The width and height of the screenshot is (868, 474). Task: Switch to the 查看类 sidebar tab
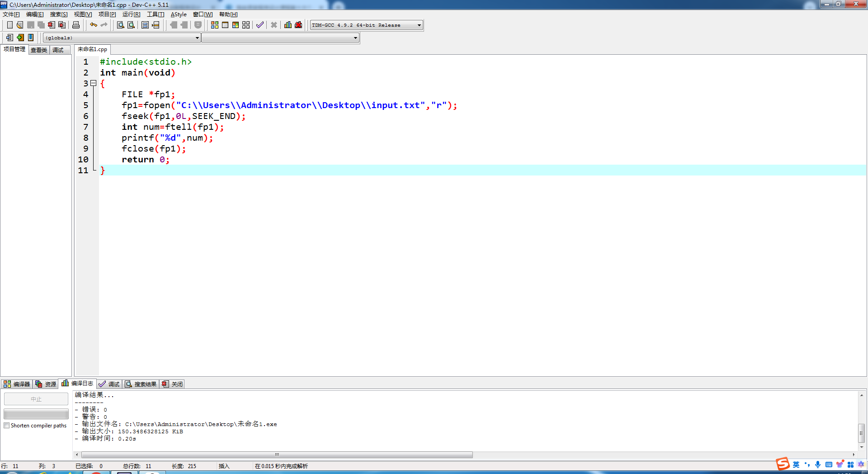pyautogui.click(x=39, y=50)
